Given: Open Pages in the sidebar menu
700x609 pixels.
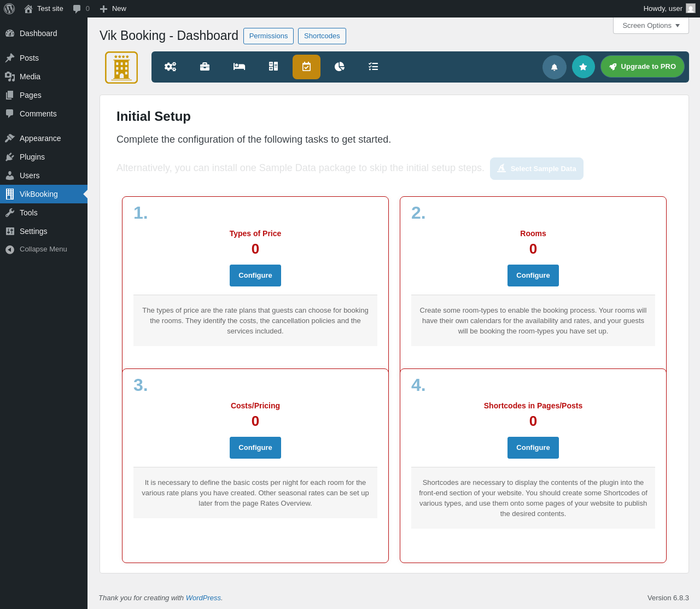Looking at the screenshot, I should point(44,95).
